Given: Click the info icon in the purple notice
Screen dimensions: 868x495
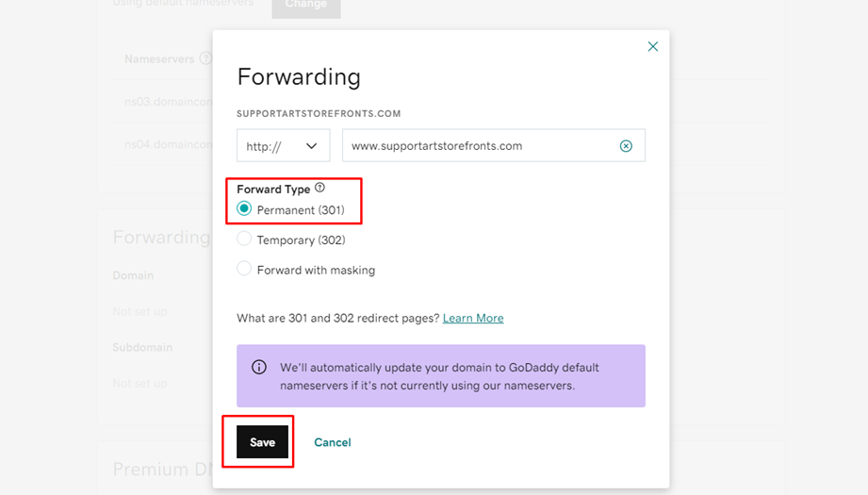Looking at the screenshot, I should [x=259, y=367].
